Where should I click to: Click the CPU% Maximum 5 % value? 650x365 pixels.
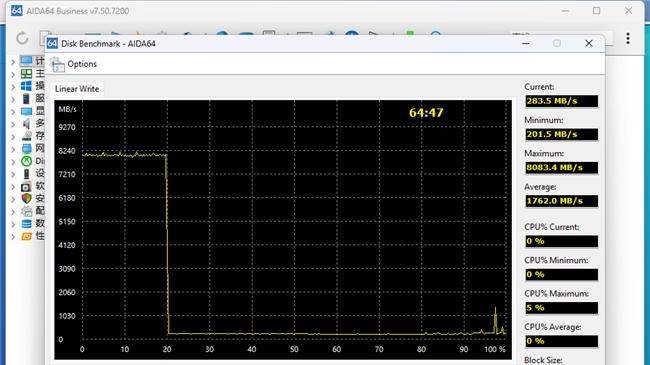[x=561, y=308]
